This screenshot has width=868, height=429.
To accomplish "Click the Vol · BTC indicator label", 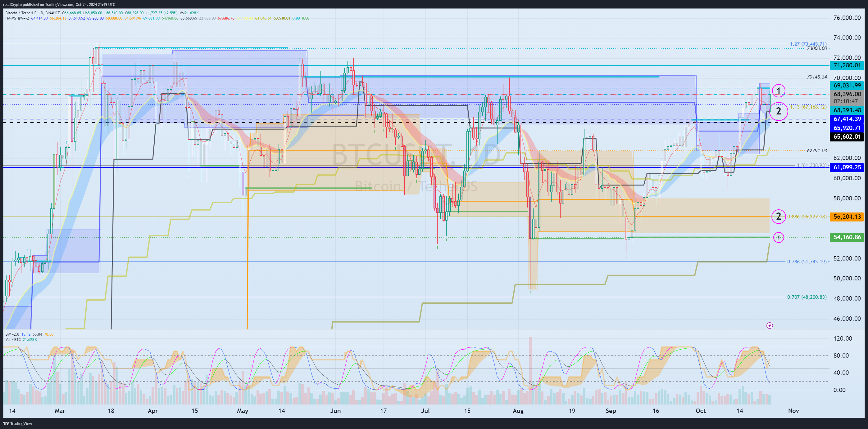I will coord(13,339).
